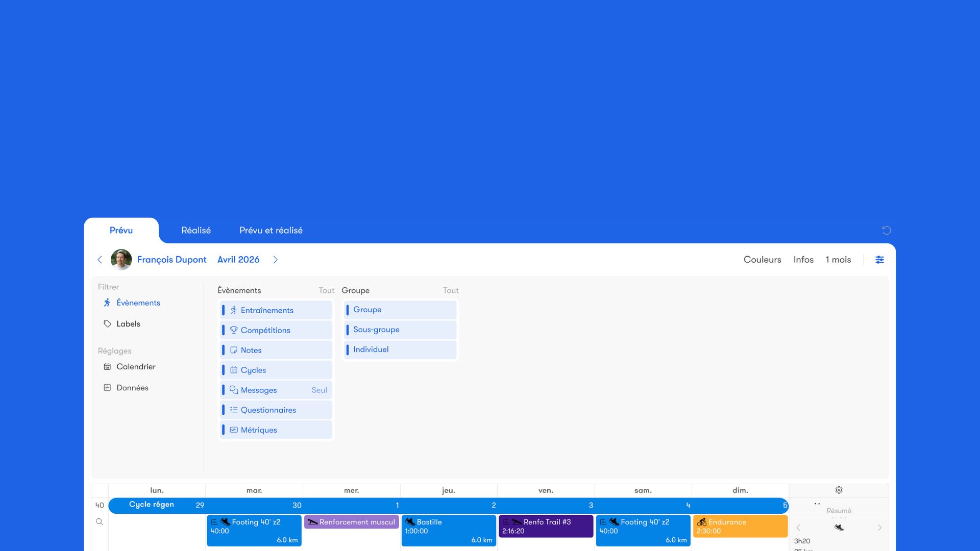Open Tuesday's Footing 40' z2 workout
Image resolution: width=980 pixels, height=551 pixels.
[x=254, y=531]
